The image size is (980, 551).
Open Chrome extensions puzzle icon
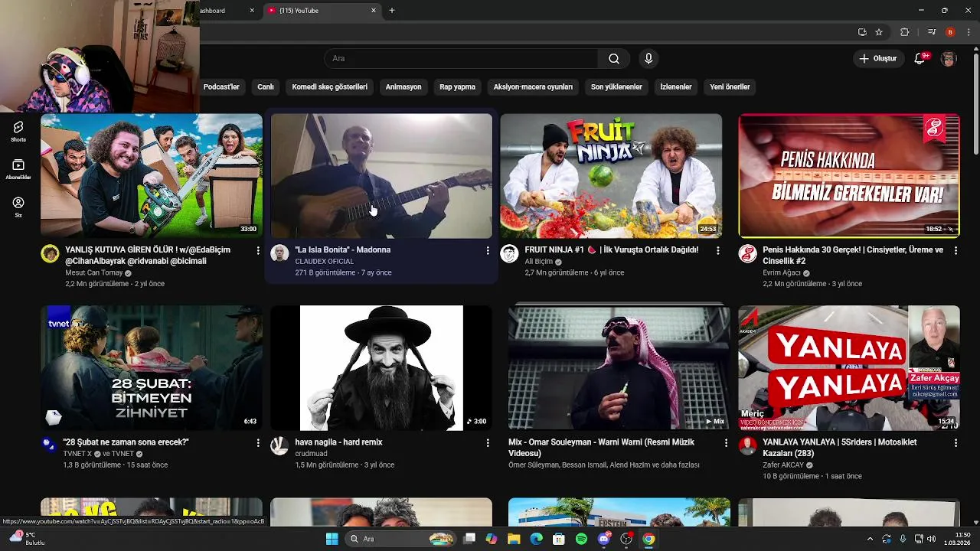pyautogui.click(x=905, y=32)
